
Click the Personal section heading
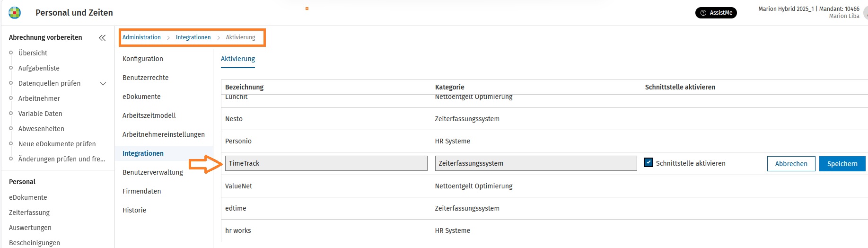[22, 182]
